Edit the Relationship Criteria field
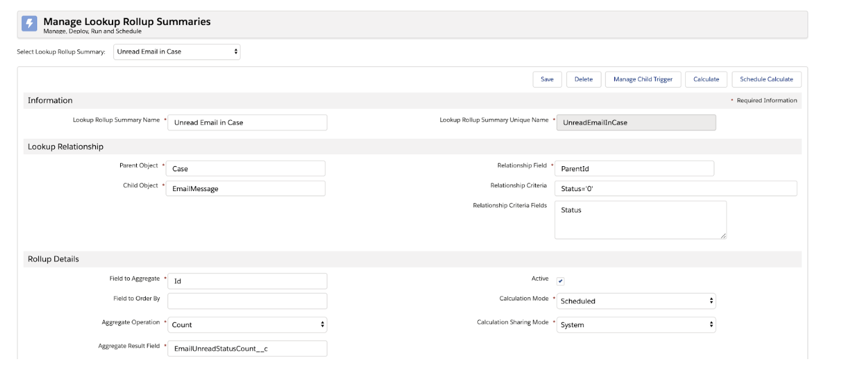This screenshot has height=386, width=868. pyautogui.click(x=676, y=189)
